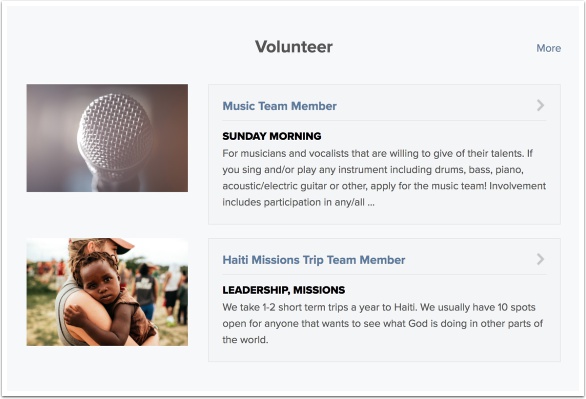Click the SUNDAY MORNING category label
This screenshot has width=586, height=399.
pyautogui.click(x=272, y=136)
